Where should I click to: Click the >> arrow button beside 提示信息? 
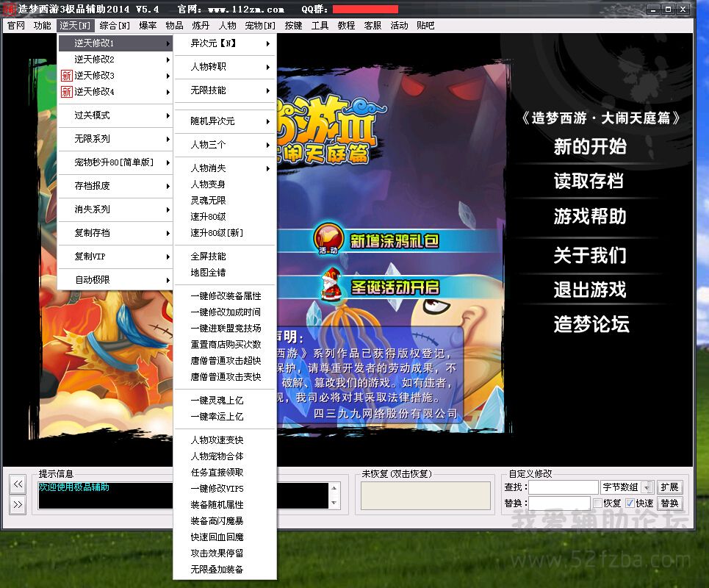click(x=18, y=505)
